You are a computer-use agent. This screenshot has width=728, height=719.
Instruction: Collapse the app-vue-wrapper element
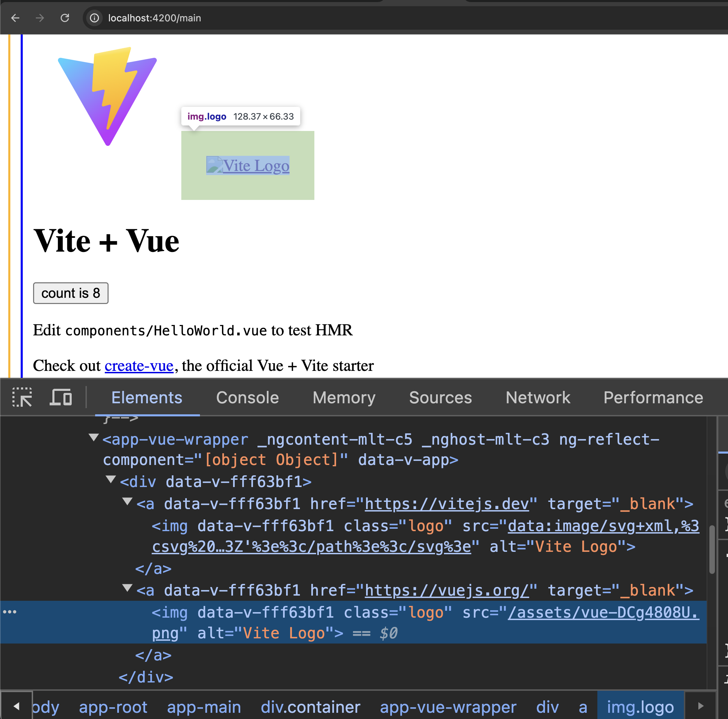click(93, 437)
